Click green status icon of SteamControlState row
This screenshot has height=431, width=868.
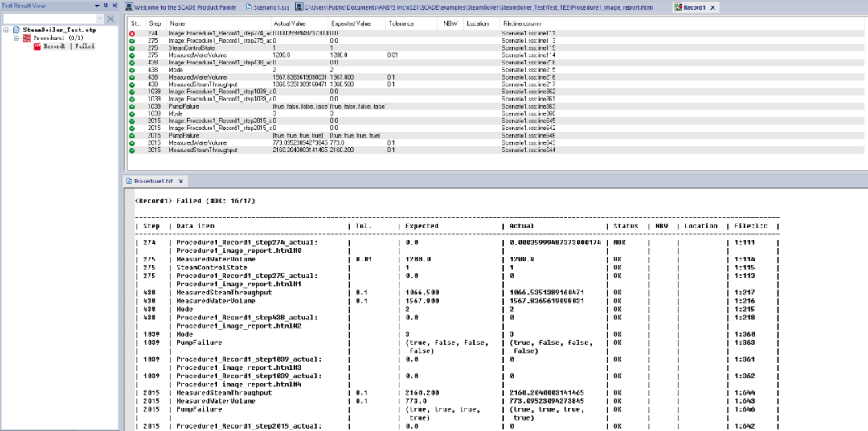pyautogui.click(x=133, y=48)
